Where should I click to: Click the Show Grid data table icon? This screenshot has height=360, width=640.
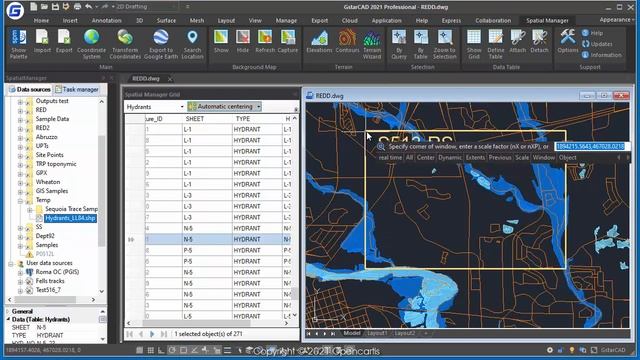pos(474,44)
